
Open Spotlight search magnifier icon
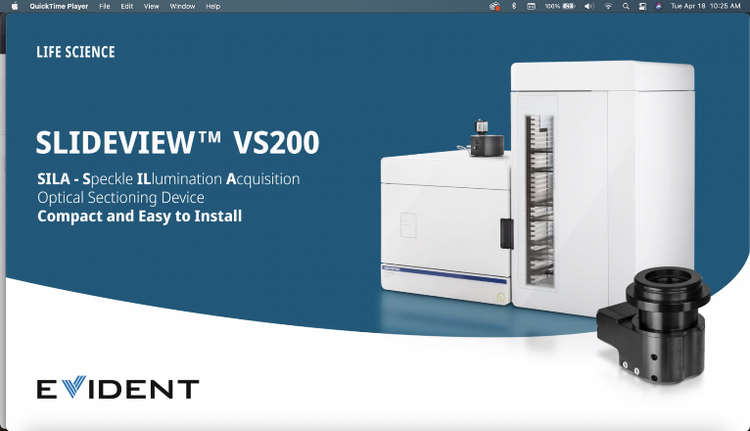(x=626, y=6)
